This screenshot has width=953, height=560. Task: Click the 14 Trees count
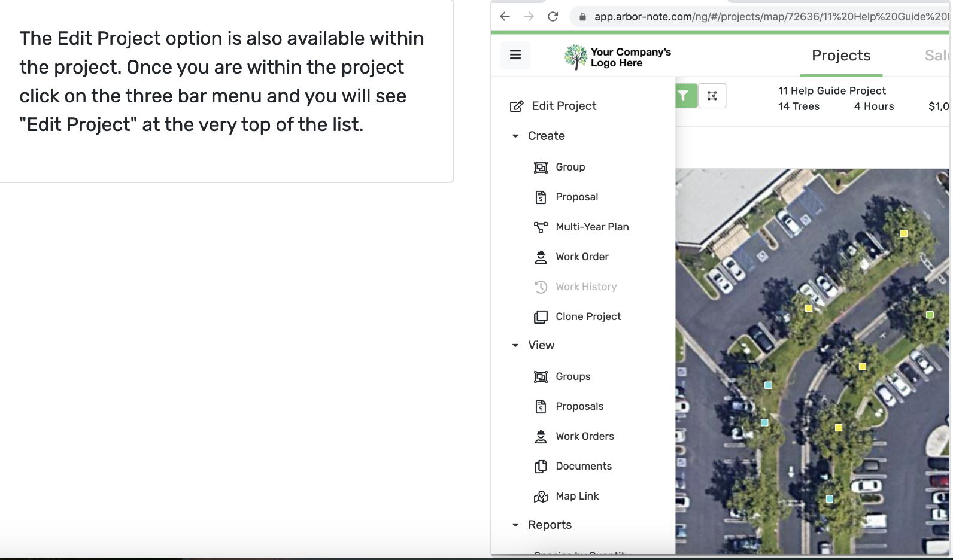[x=799, y=106]
